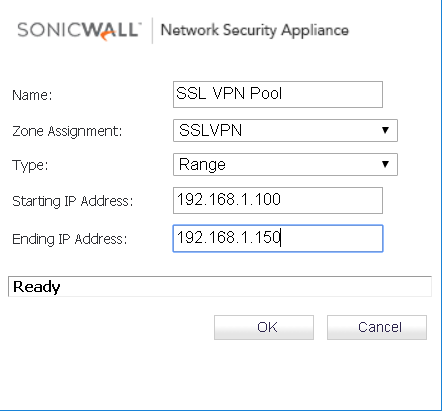444x415 pixels.
Task: Click the Ready status bar
Action: (220, 286)
